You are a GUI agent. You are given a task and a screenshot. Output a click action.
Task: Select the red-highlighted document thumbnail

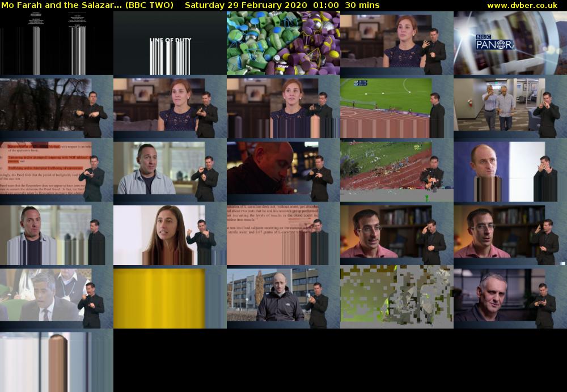56,170
